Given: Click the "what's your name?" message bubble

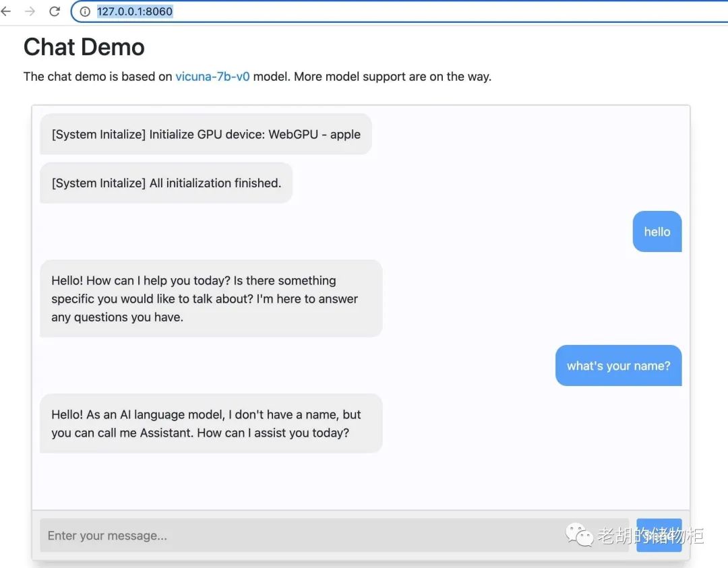Looking at the screenshot, I should [618, 366].
